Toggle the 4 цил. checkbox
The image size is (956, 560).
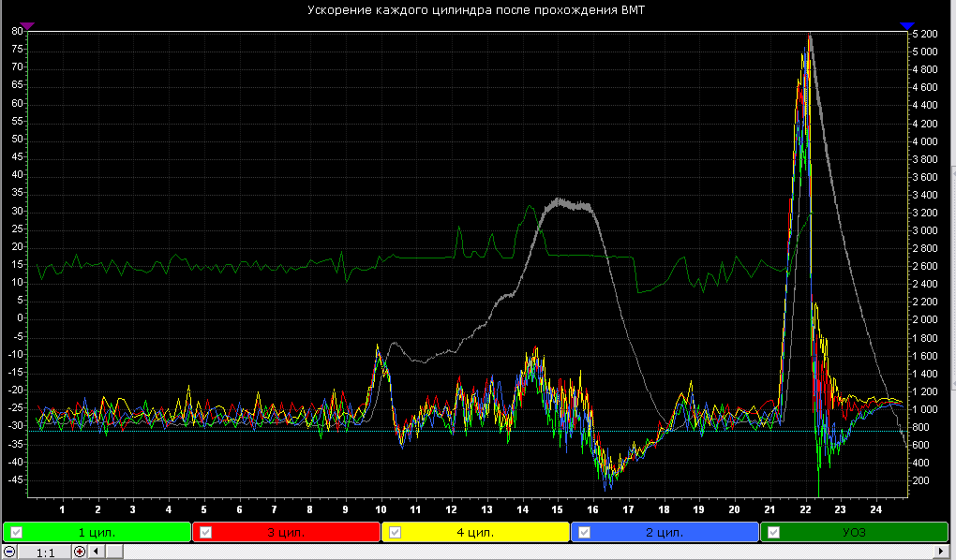(x=396, y=532)
